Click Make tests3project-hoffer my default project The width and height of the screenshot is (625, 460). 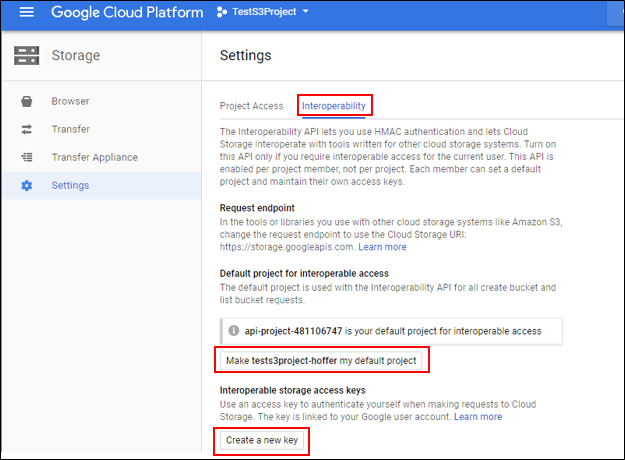(x=321, y=360)
